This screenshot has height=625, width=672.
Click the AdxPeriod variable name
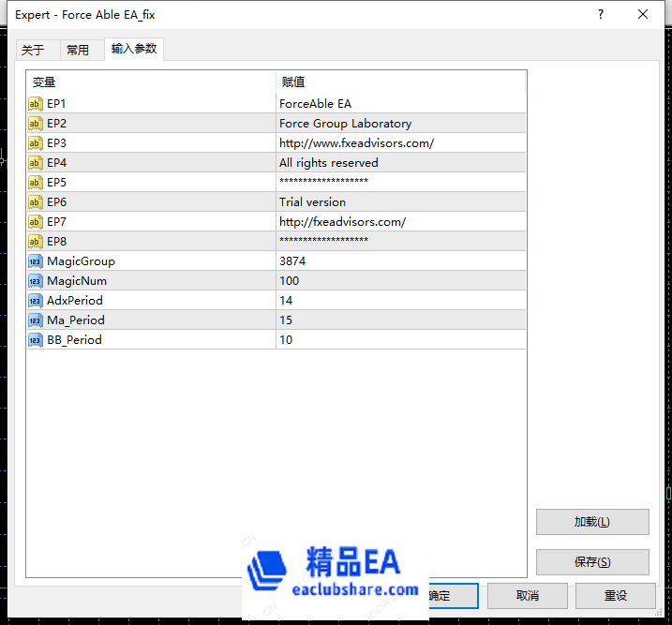click(x=75, y=301)
